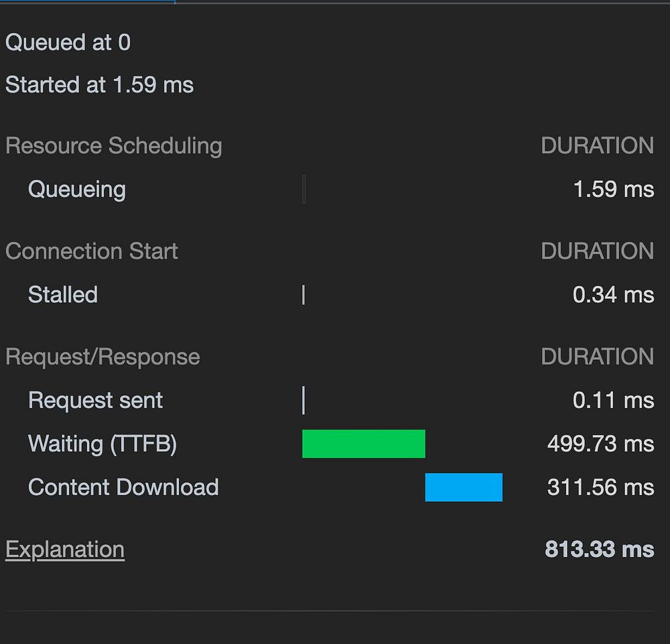
Task: Click the blue Content Download bar
Action: pos(464,487)
